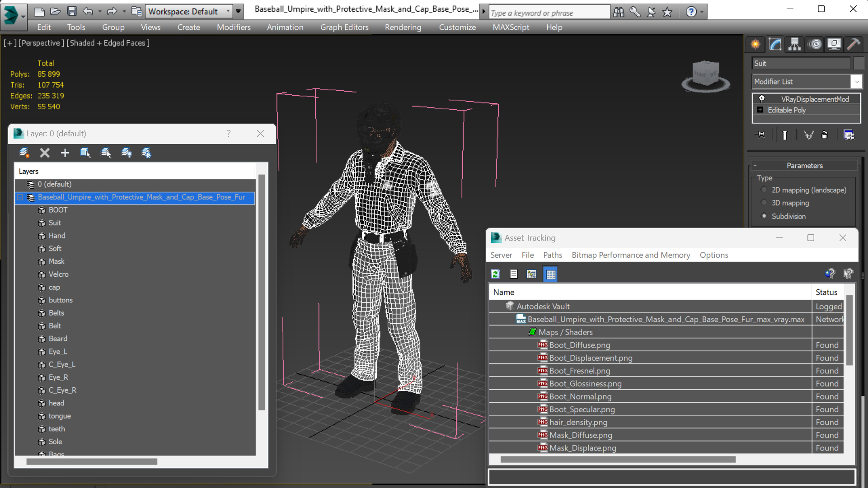Open the Hierarchy panel tab icon
Viewport: 868px width, 488px height.
tap(794, 44)
